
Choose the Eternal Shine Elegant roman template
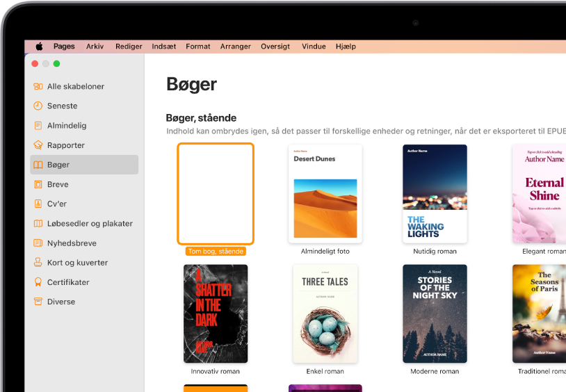coord(540,194)
